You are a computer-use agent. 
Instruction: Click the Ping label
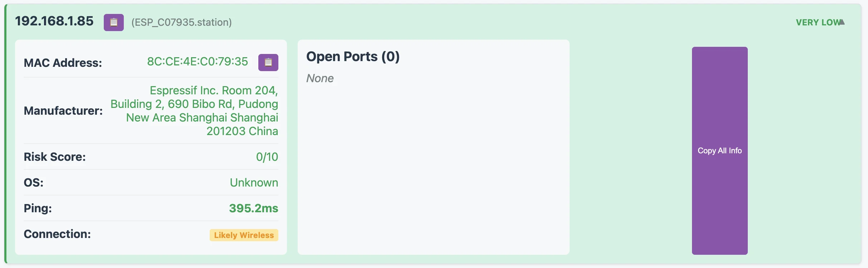click(x=38, y=208)
